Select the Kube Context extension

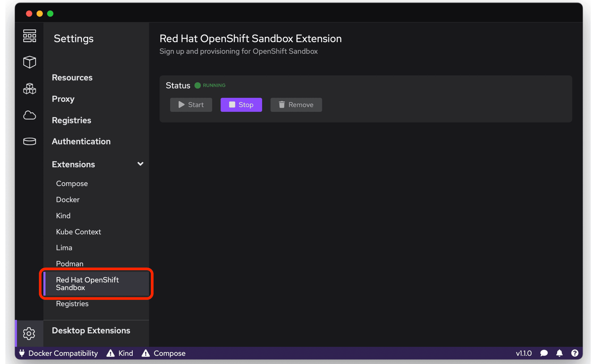(x=78, y=232)
